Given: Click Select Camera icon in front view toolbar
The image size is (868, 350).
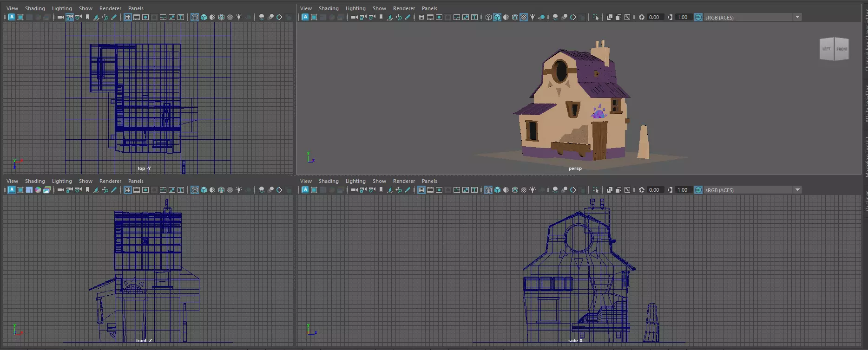Looking at the screenshot, I should pyautogui.click(x=60, y=190).
